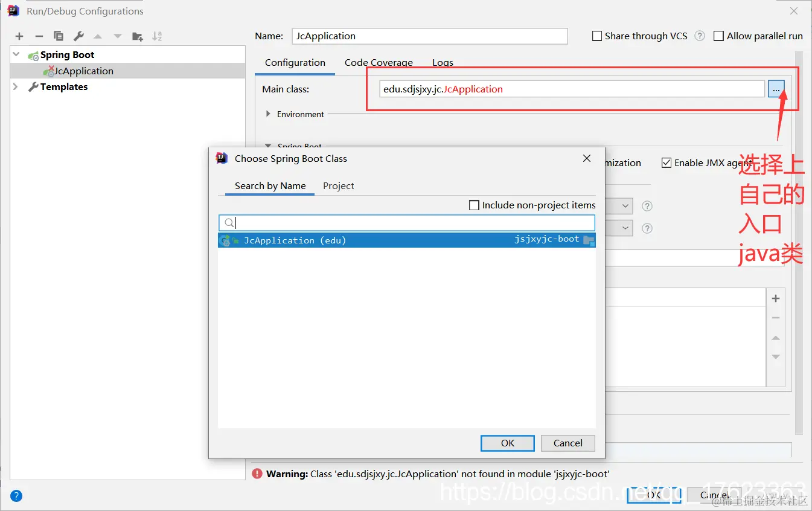Select the Search by Name tab
This screenshot has width=812, height=511.
click(x=270, y=186)
